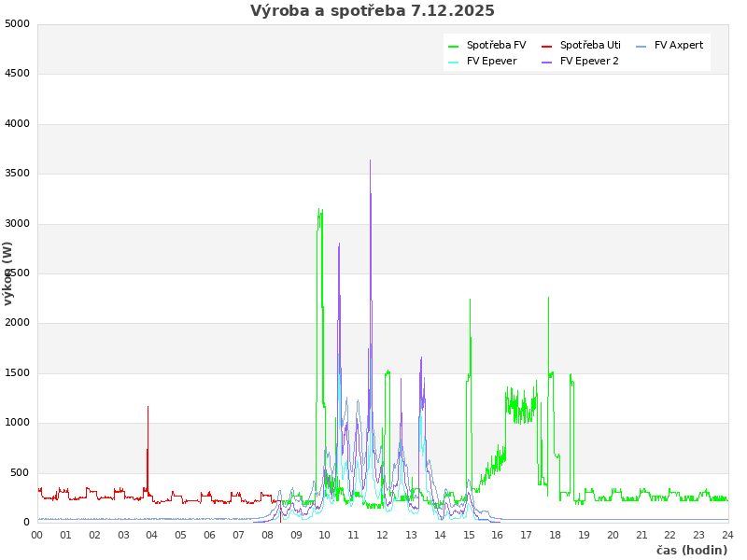Image resolution: width=747 pixels, height=560 pixels.
Task: Toggle the FV Epever 2 legend label
Action: pyautogui.click(x=589, y=61)
